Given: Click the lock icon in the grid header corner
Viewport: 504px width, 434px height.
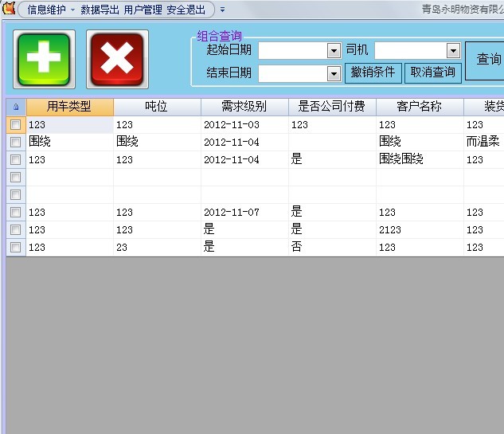Looking at the screenshot, I should (x=16, y=107).
